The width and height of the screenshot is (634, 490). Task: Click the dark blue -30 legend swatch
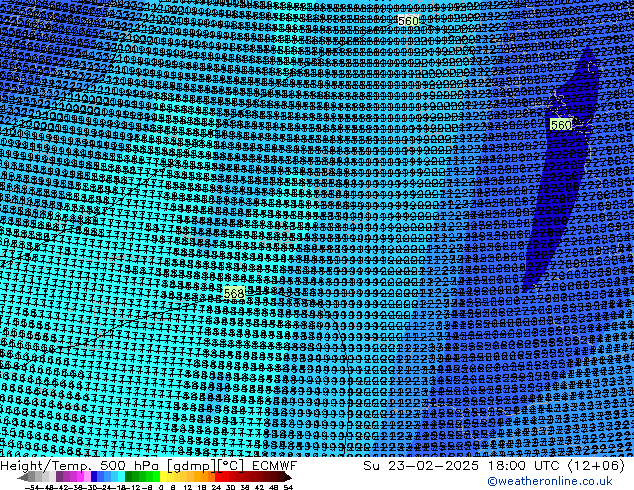pyautogui.click(x=94, y=477)
